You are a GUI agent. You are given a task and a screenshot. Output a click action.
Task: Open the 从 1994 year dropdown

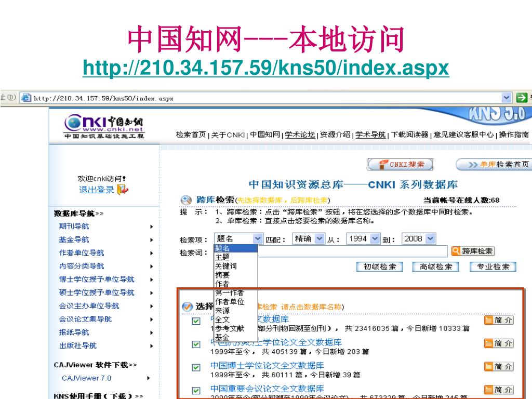tap(362, 238)
